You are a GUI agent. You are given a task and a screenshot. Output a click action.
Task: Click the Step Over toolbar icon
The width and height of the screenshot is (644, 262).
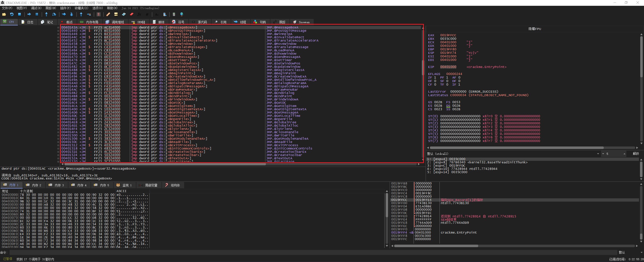[x=54, y=14]
